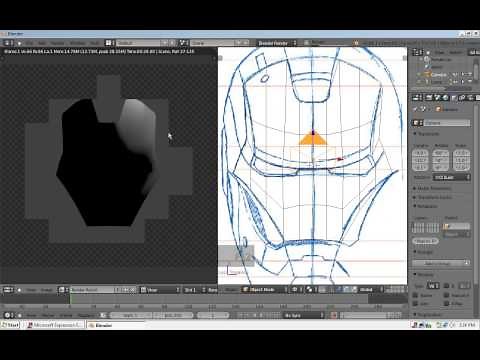Click the scene browse icon in top header
Viewport: 480px width, 360px height.
[x=184, y=43]
